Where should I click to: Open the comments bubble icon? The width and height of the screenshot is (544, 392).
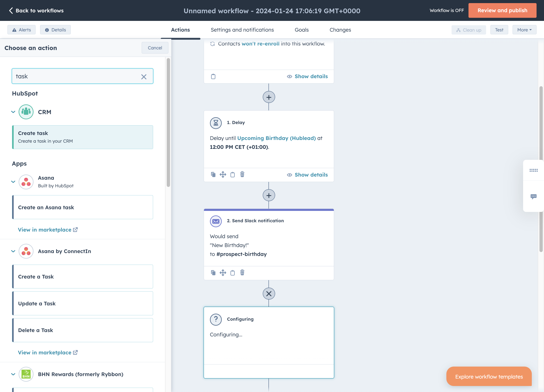(533, 197)
